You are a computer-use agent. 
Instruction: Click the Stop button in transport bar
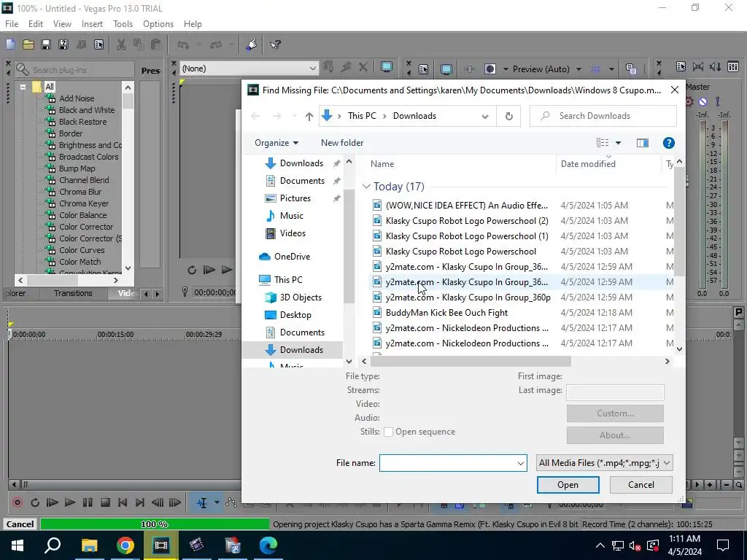105,502
